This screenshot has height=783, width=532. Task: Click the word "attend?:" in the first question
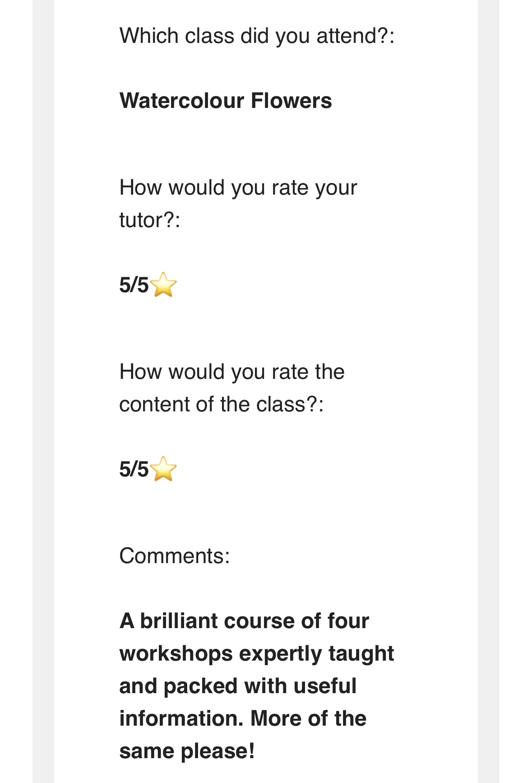coord(355,36)
